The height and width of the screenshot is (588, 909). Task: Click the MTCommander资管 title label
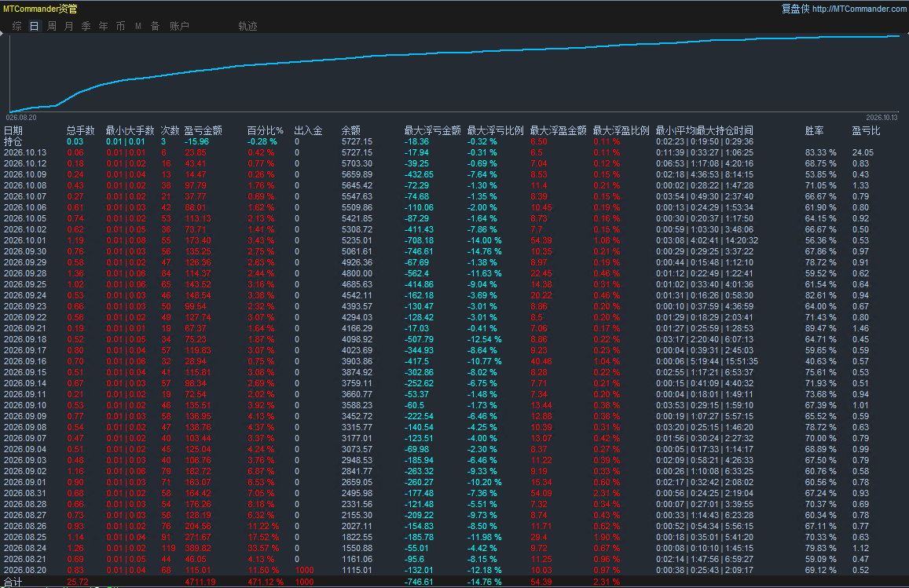40,9
